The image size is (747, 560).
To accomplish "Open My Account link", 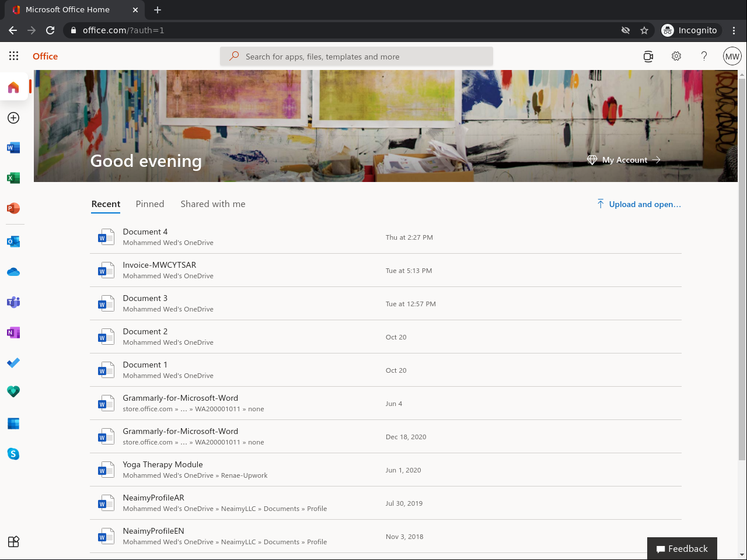I will coord(624,160).
